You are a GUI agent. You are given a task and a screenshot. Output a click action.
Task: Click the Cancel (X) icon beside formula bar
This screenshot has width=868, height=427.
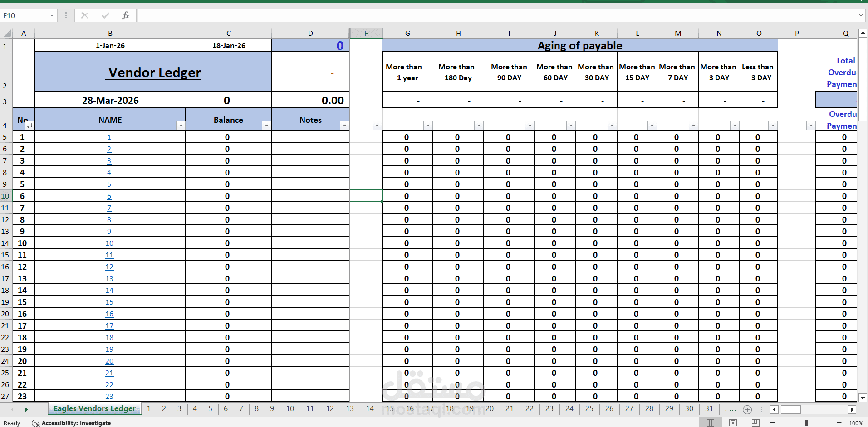pyautogui.click(x=84, y=15)
